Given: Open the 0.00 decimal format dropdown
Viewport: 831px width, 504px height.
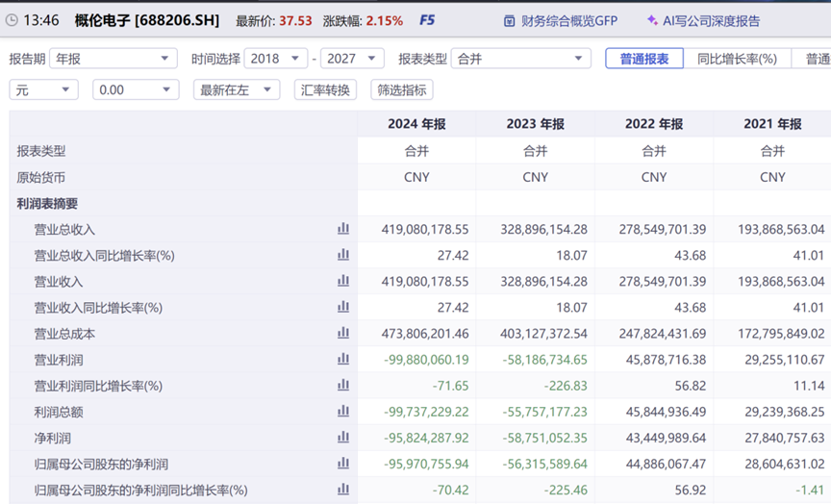Looking at the screenshot, I should (136, 89).
